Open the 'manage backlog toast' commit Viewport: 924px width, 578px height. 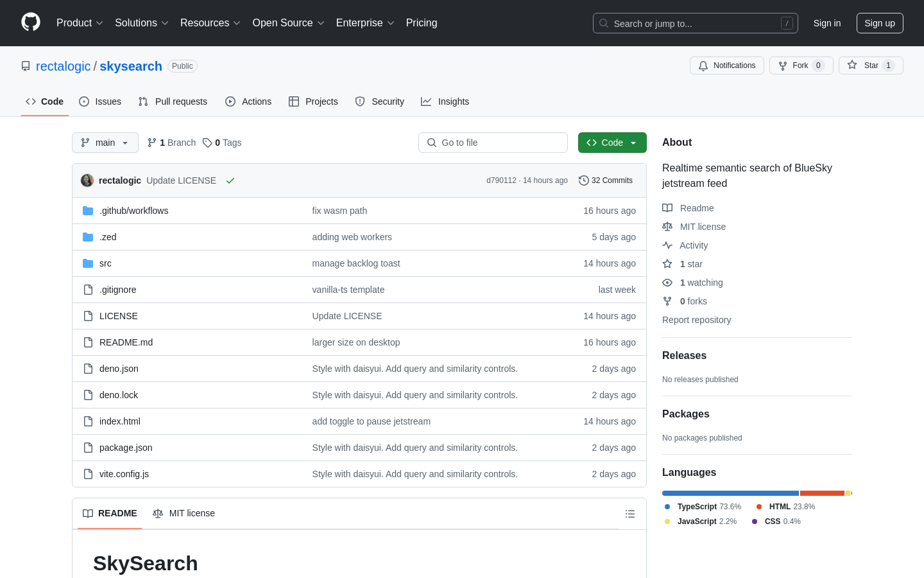click(356, 263)
